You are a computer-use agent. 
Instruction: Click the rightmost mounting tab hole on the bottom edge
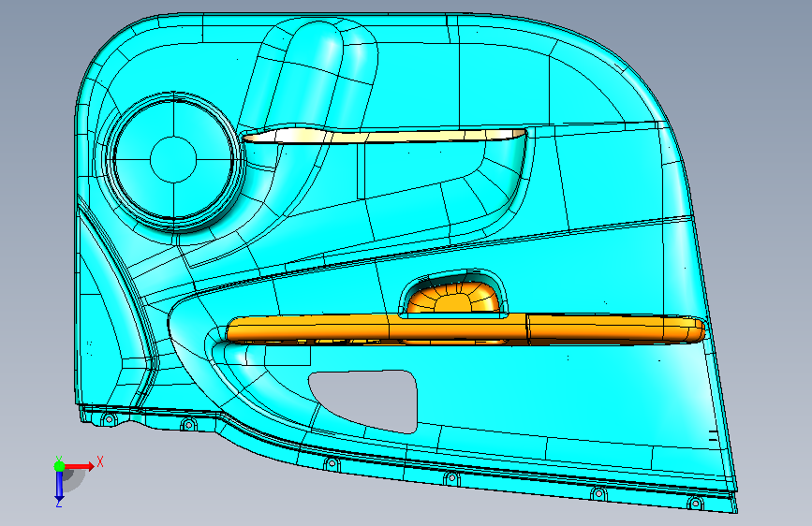tap(695, 504)
